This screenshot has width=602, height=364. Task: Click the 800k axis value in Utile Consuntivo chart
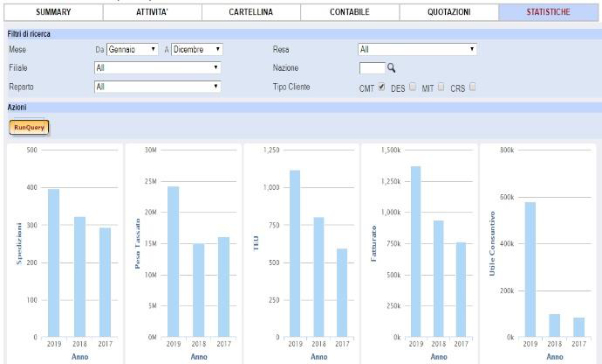point(507,150)
